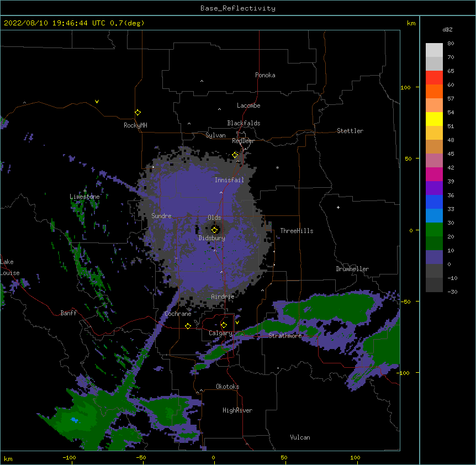This screenshot has height=465, width=476.
Task: Click the Sylvan town label
Action: pos(215,135)
